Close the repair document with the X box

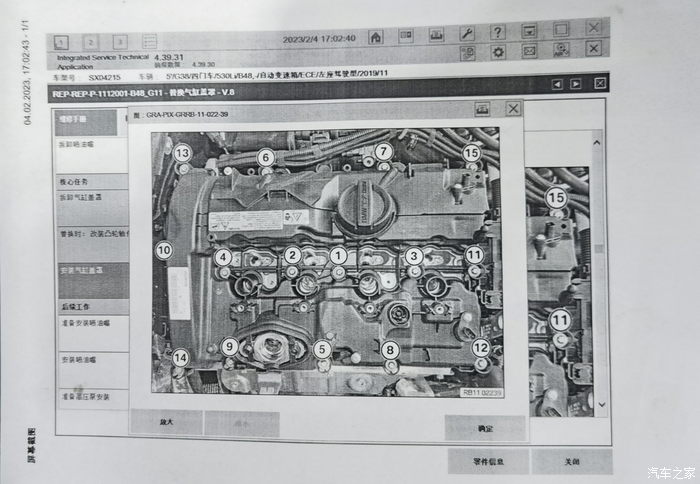[x=600, y=83]
